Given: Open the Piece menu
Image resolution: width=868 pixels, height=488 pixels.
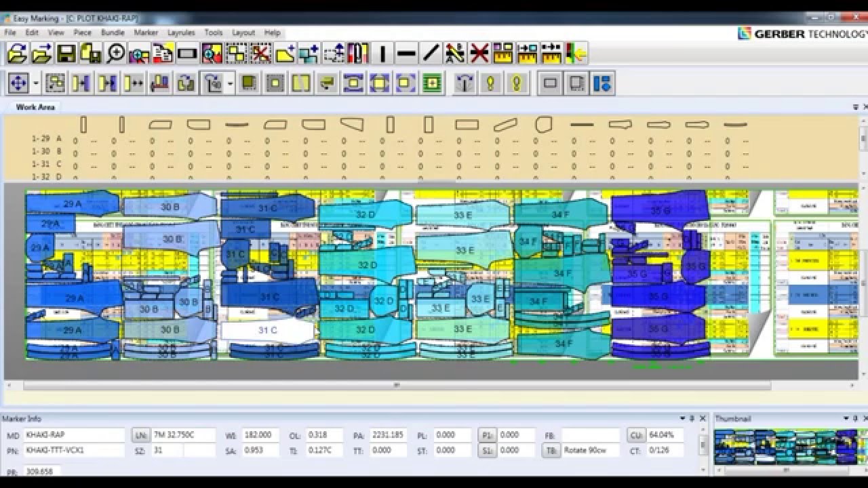Looking at the screenshot, I should (x=82, y=33).
